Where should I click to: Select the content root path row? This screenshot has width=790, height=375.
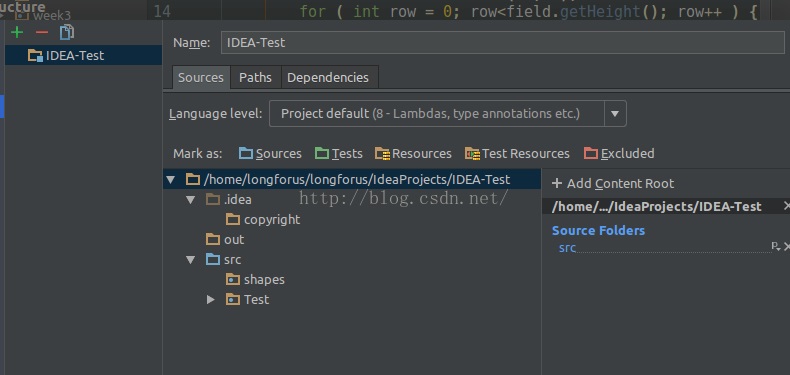[352, 179]
